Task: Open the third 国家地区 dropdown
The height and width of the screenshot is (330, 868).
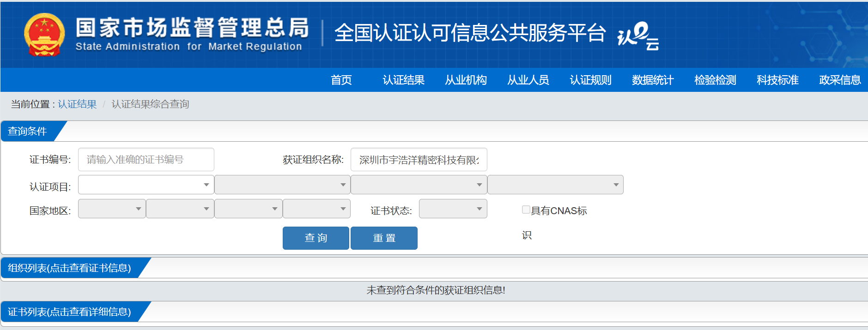Action: point(249,209)
